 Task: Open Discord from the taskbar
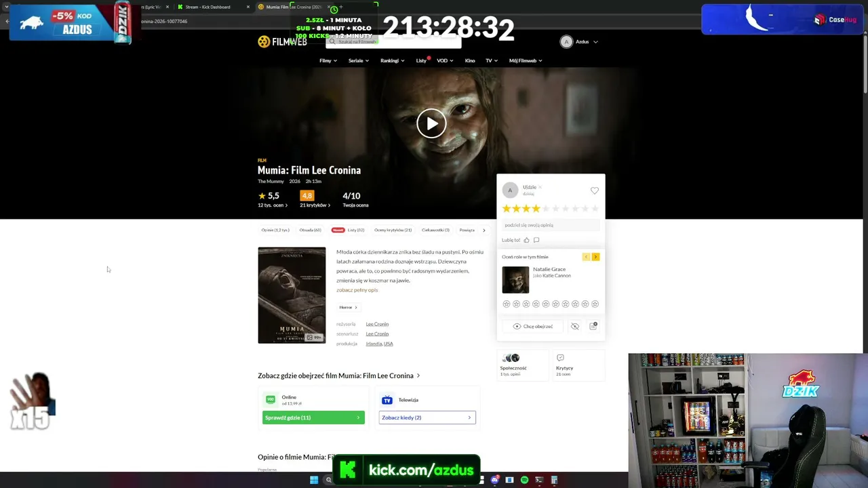pos(495,480)
